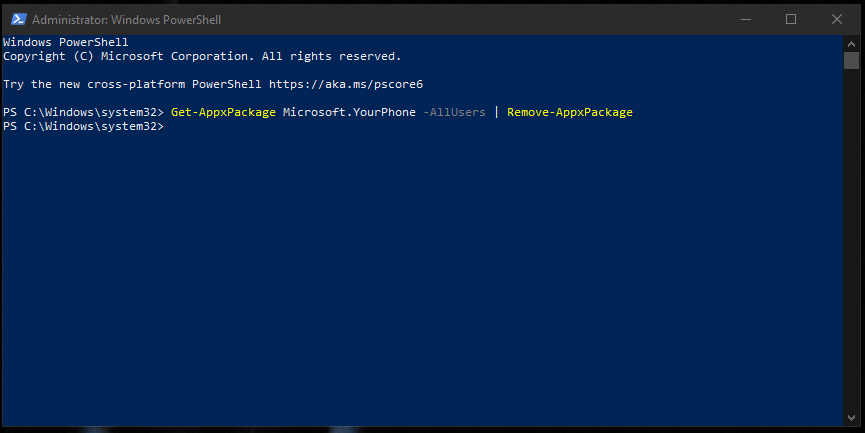Click the PowerShell icon in the title bar
This screenshot has height=433, width=865.
click(x=19, y=19)
